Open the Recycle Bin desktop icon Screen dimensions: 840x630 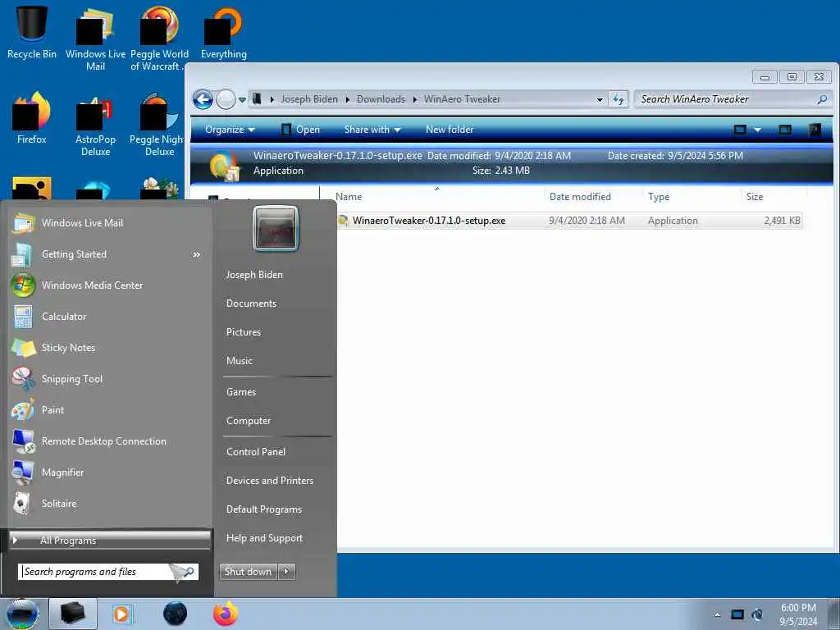pyautogui.click(x=32, y=31)
